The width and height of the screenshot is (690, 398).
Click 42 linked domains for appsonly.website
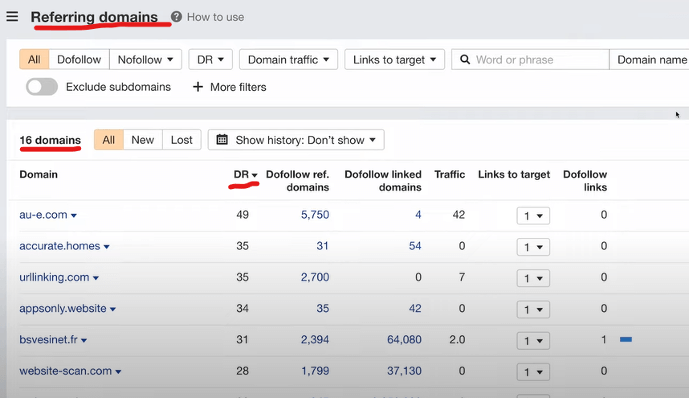pyautogui.click(x=415, y=309)
